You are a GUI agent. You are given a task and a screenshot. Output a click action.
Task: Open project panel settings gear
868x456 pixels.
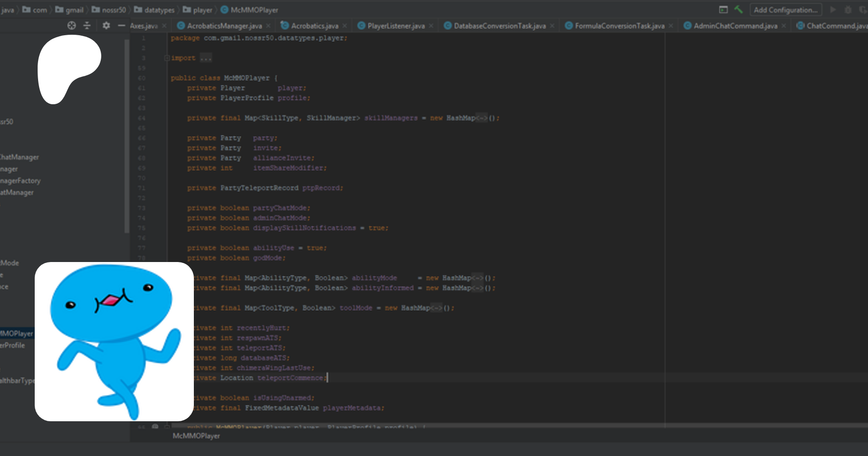click(106, 26)
